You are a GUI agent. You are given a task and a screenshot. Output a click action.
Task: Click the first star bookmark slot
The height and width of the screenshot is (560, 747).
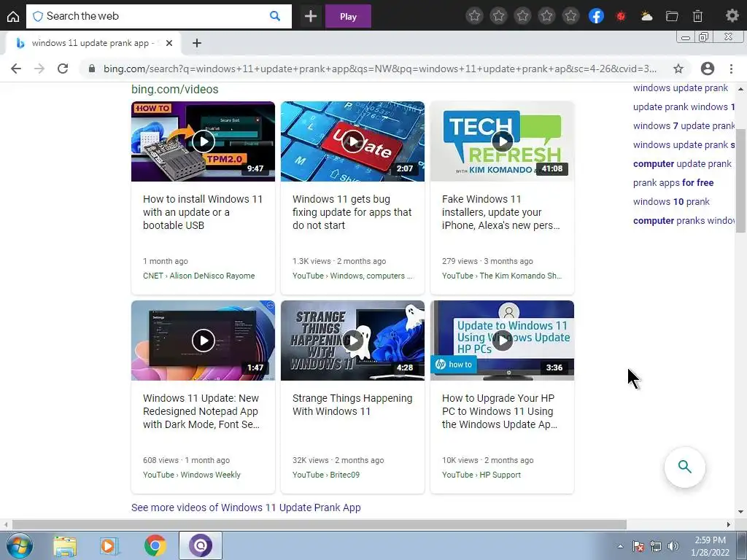[474, 16]
